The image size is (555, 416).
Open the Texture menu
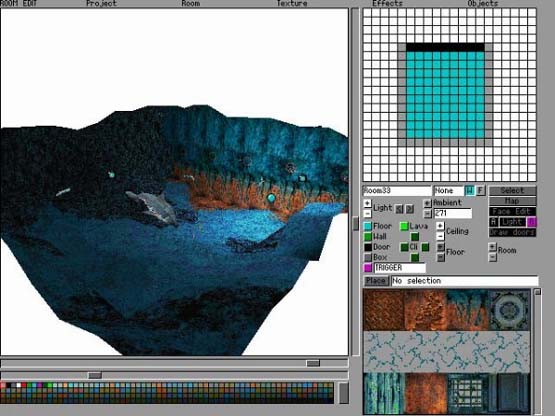tap(292, 4)
